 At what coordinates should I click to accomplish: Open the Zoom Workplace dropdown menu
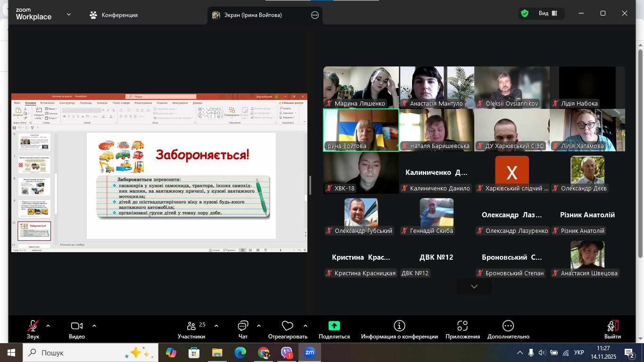[69, 15]
